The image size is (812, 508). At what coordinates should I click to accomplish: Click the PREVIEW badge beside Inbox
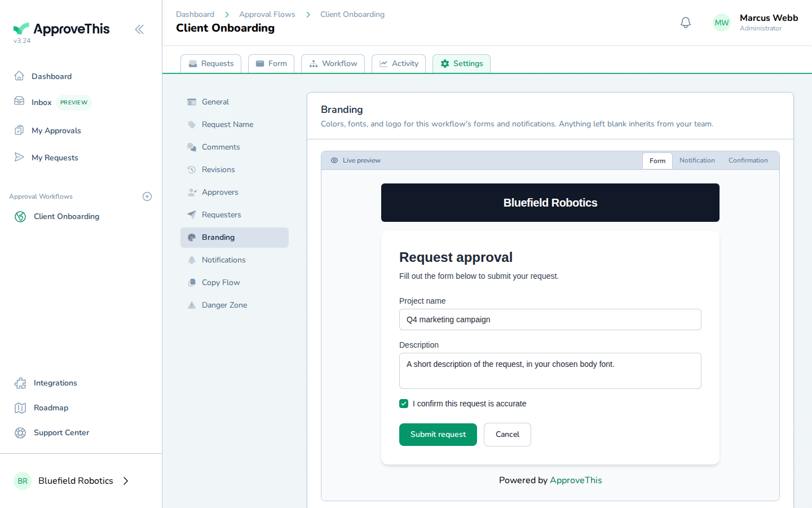click(x=74, y=103)
